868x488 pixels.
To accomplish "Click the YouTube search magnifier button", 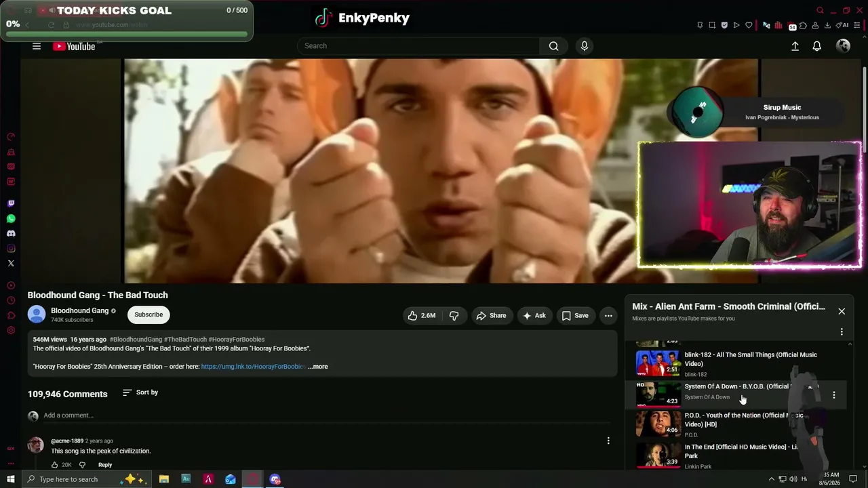I will [x=553, y=46].
